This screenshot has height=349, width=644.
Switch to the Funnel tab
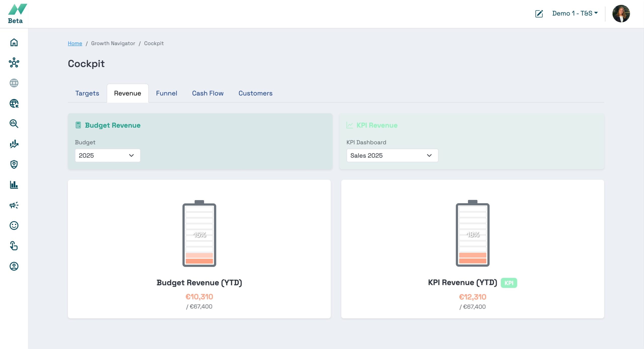pyautogui.click(x=166, y=93)
